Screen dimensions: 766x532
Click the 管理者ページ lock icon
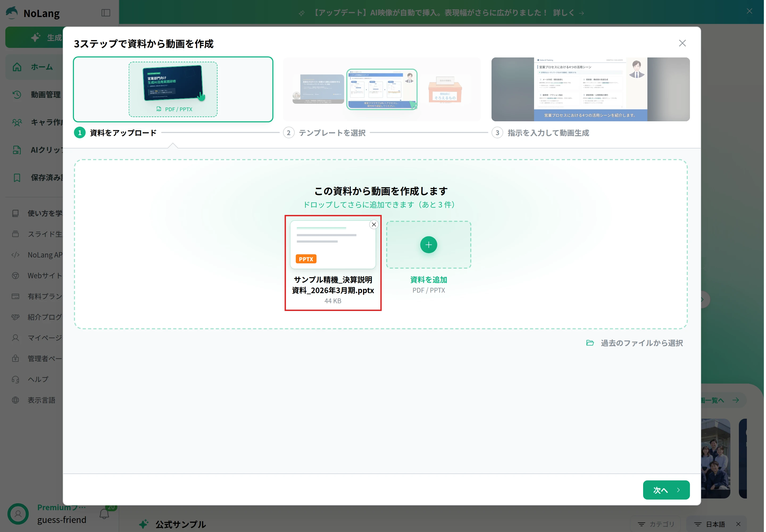pos(15,359)
